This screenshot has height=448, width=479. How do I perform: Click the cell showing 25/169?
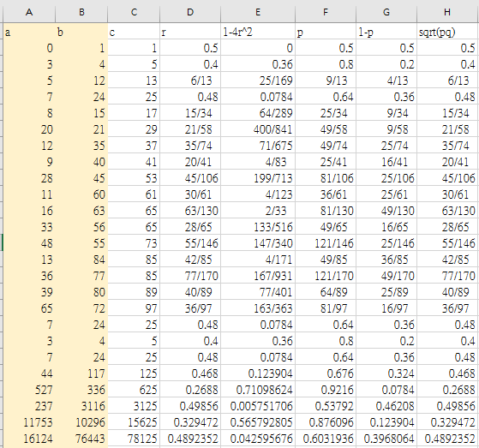click(258, 81)
